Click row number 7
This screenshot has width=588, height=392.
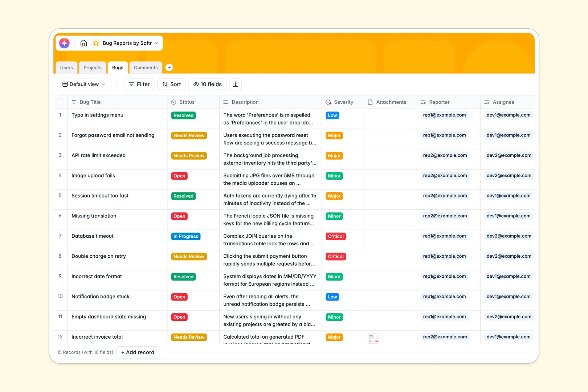(x=60, y=236)
